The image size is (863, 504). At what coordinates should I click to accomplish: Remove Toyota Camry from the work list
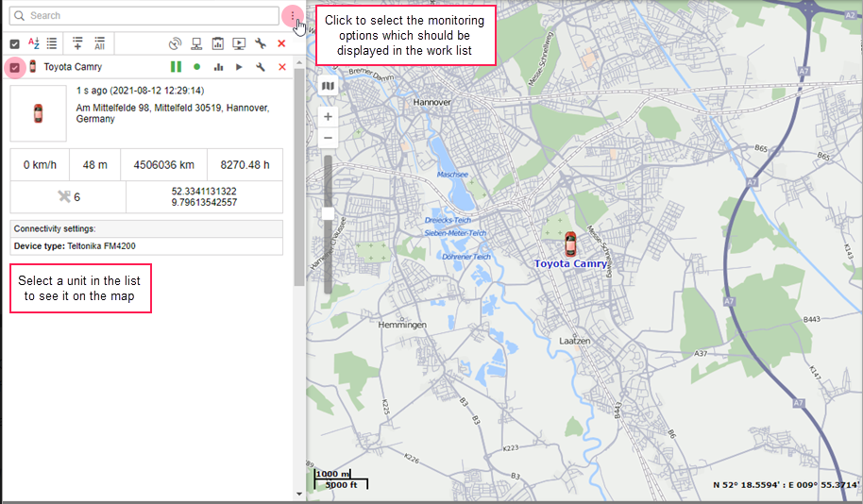pos(282,67)
